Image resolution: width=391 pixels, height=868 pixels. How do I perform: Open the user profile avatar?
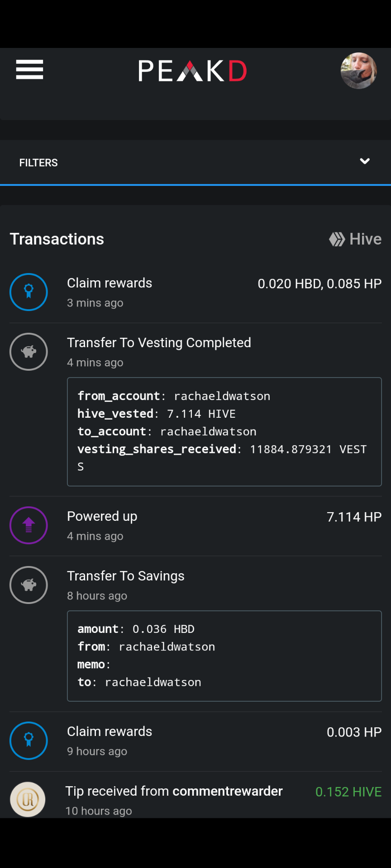[359, 71]
